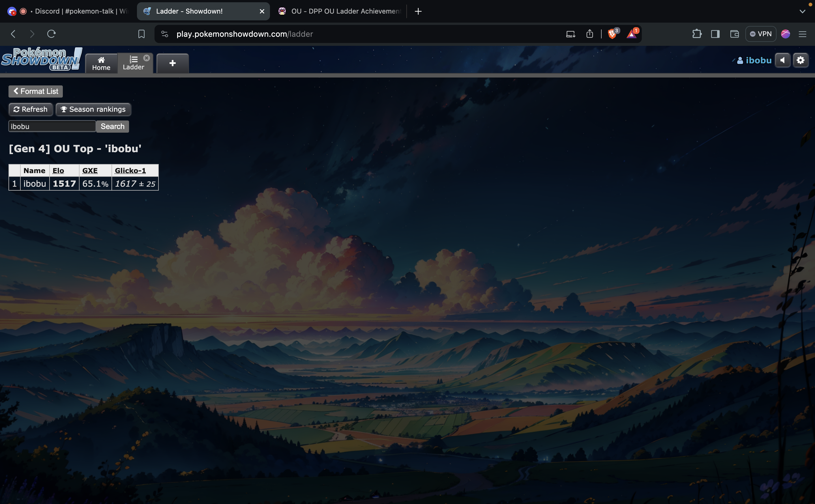Open Brave Wallet icon
815x504 pixels.
point(734,34)
